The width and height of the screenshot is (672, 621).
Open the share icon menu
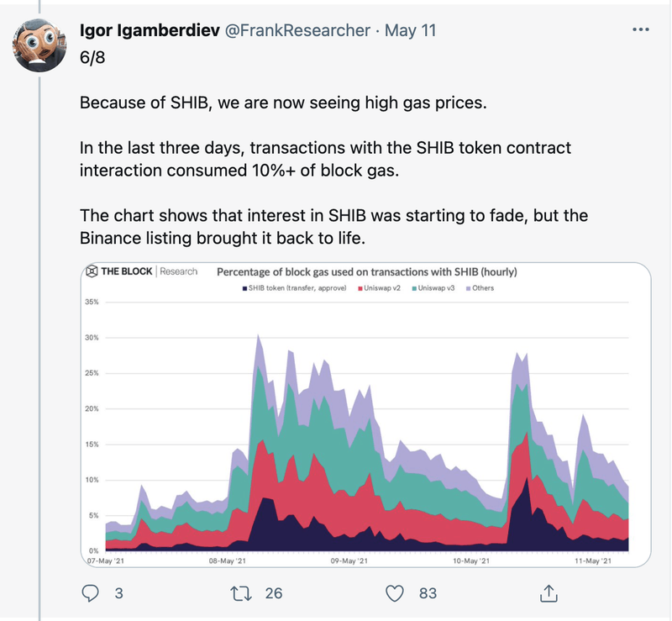click(x=549, y=592)
